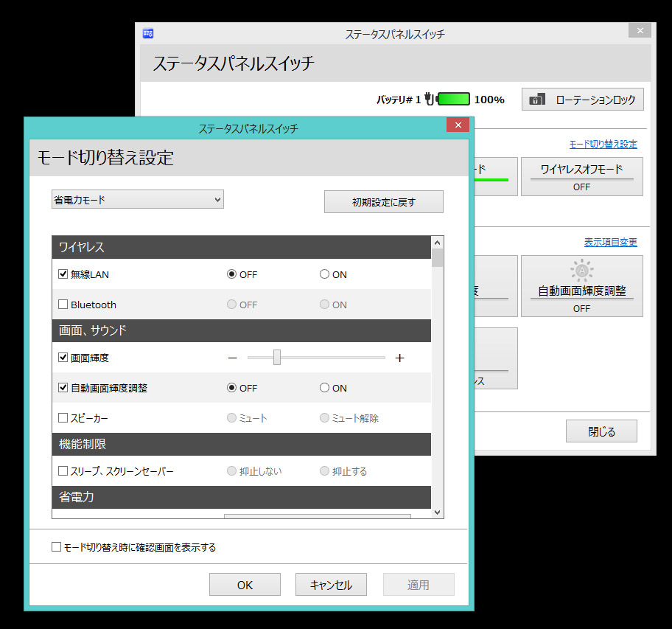Click the キャンセル button
Image resolution: width=672 pixels, height=629 pixels.
(x=331, y=585)
